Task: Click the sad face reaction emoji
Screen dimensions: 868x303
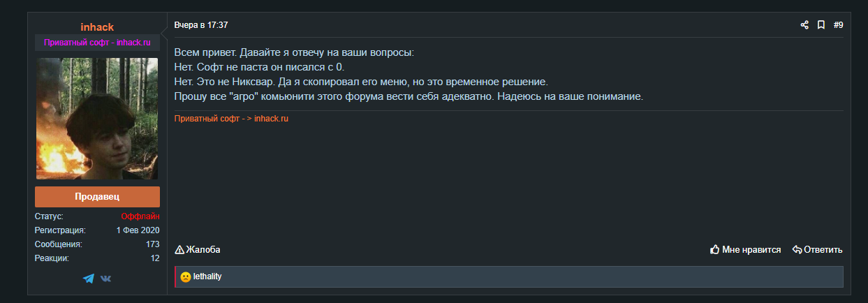Action: click(x=185, y=277)
